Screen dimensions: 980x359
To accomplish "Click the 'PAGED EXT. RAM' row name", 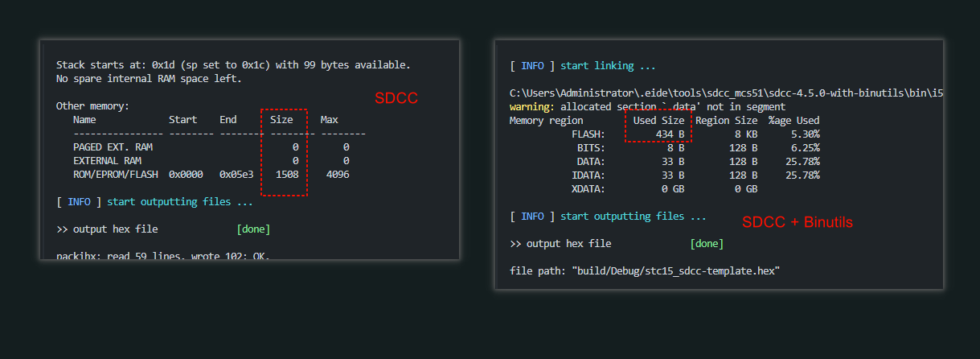I will [113, 147].
